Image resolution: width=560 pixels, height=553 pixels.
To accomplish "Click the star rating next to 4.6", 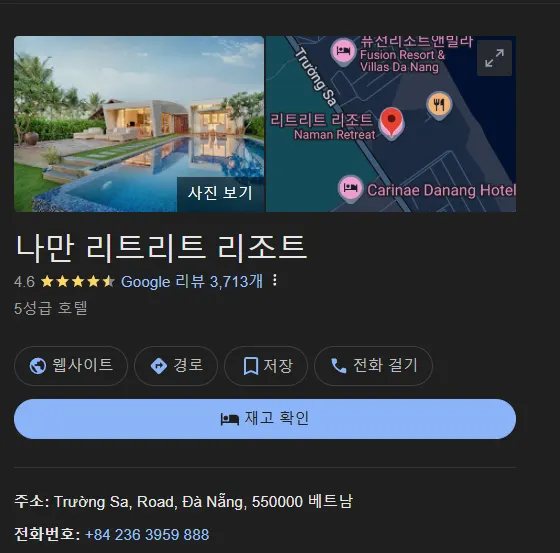I will coord(78,282).
